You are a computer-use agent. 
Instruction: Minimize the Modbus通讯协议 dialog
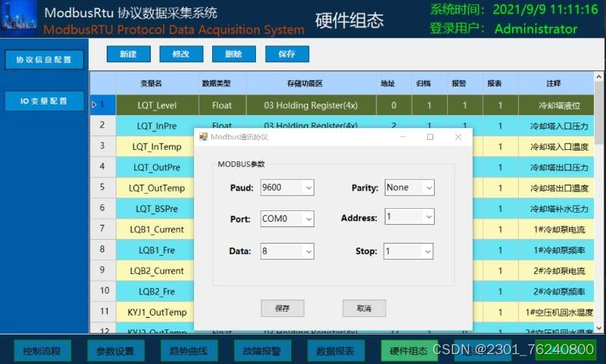coord(402,137)
